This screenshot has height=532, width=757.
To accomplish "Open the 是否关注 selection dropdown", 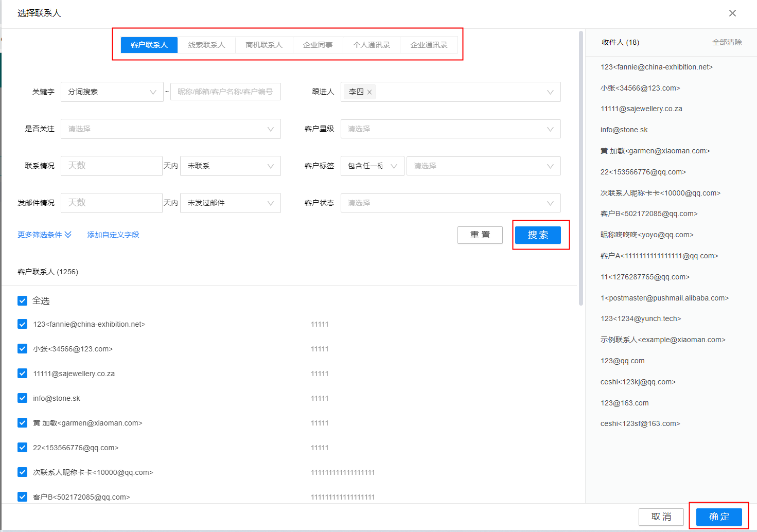I will click(x=170, y=129).
